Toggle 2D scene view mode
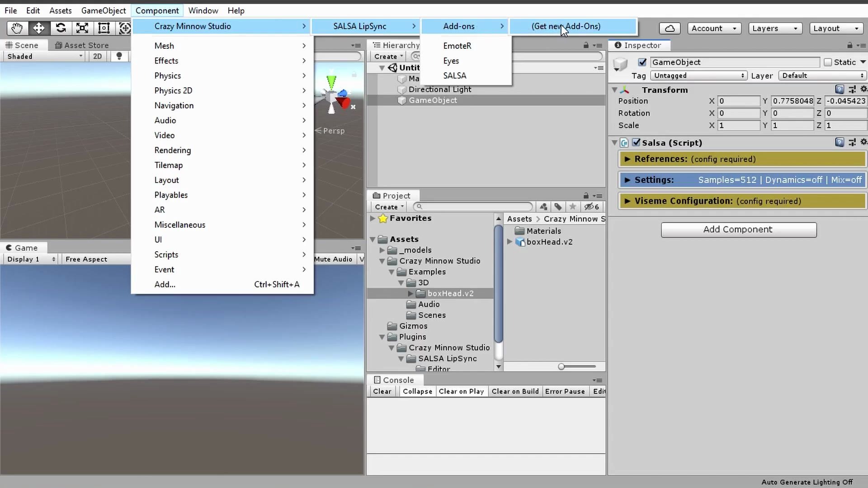This screenshot has height=488, width=868. 97,56
